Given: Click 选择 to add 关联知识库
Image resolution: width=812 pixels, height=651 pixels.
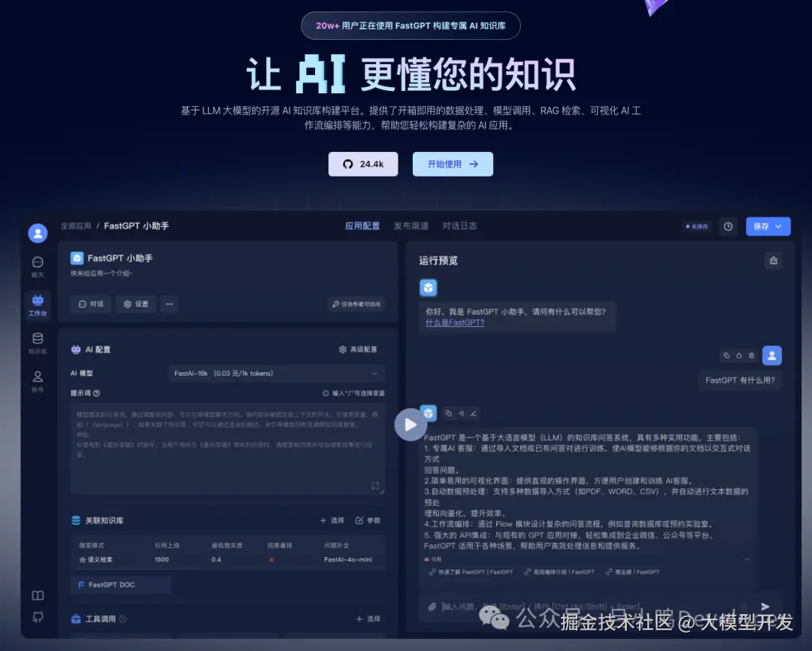Looking at the screenshot, I should 332,520.
